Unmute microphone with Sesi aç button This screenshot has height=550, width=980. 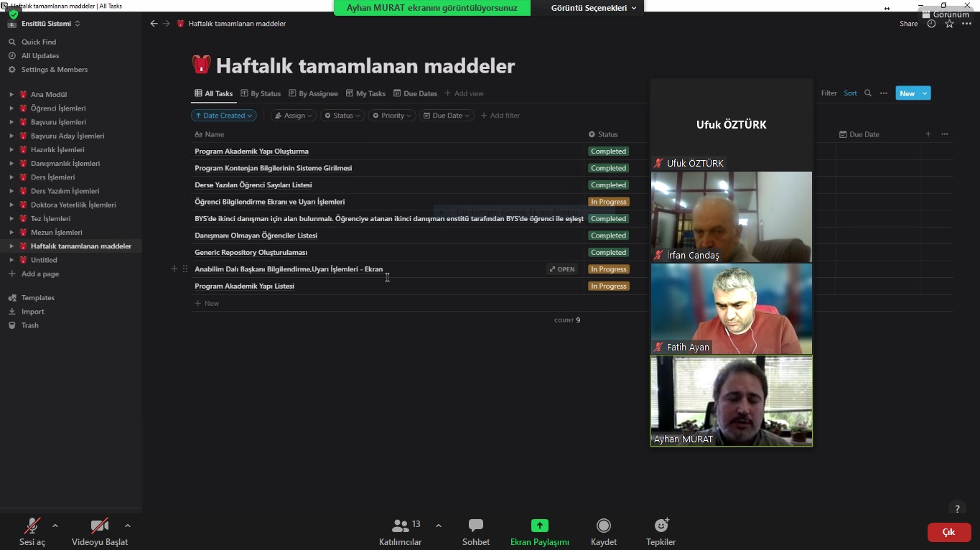[32, 531]
